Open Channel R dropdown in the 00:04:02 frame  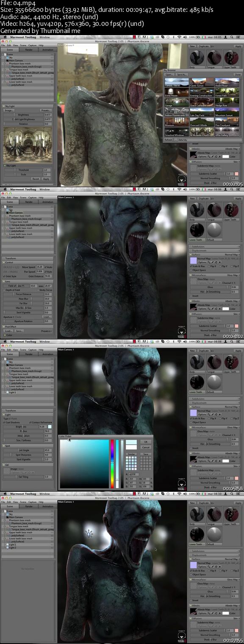point(229,283)
